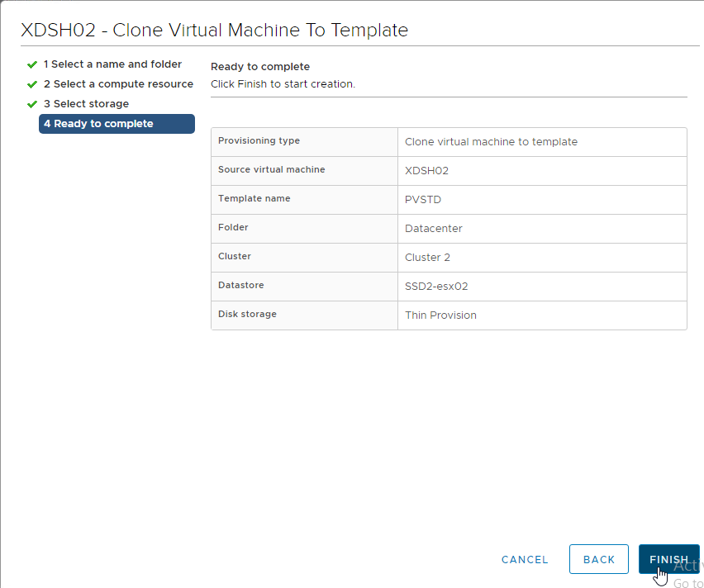704x588 pixels.
Task: Open step 1 Select a name and folder
Action: 112,64
